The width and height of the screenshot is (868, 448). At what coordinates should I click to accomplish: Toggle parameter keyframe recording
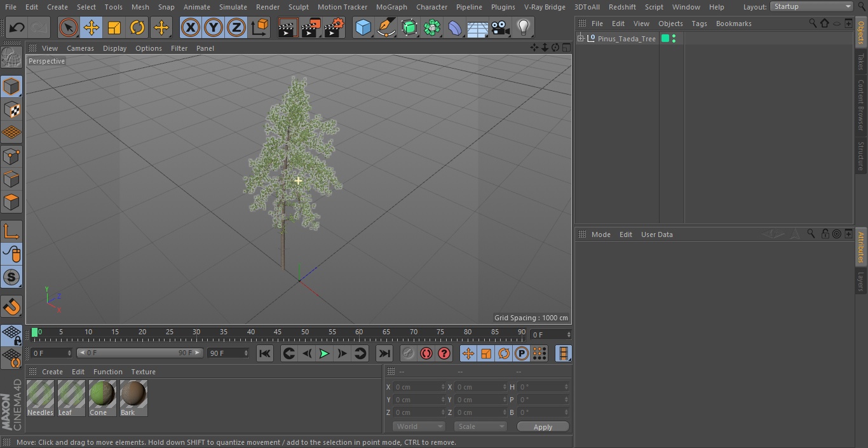coord(522,353)
